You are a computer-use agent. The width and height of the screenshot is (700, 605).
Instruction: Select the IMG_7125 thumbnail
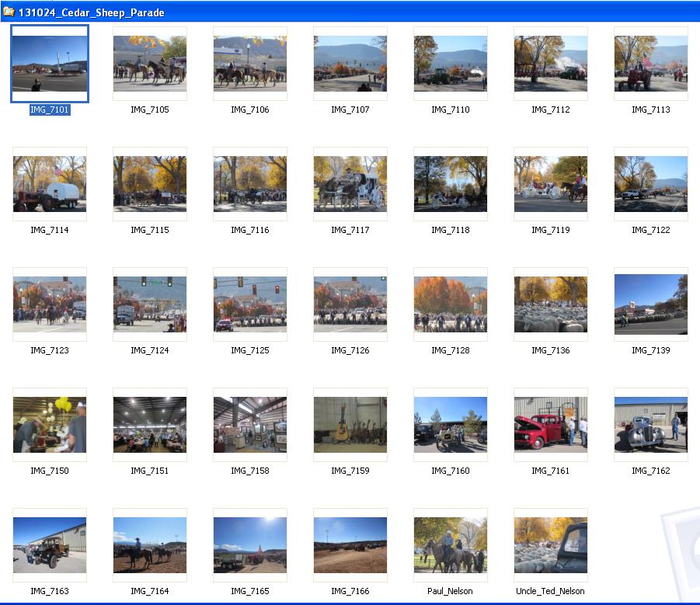point(250,304)
